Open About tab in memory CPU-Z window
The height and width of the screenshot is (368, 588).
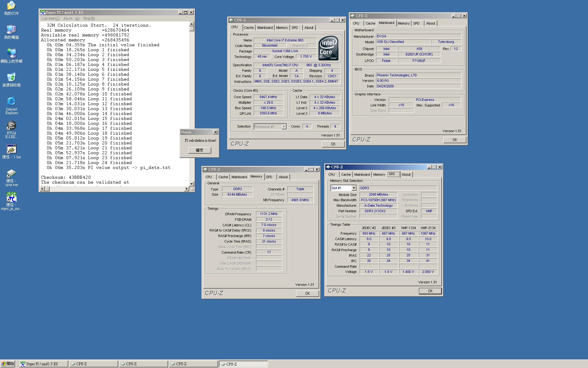283,177
